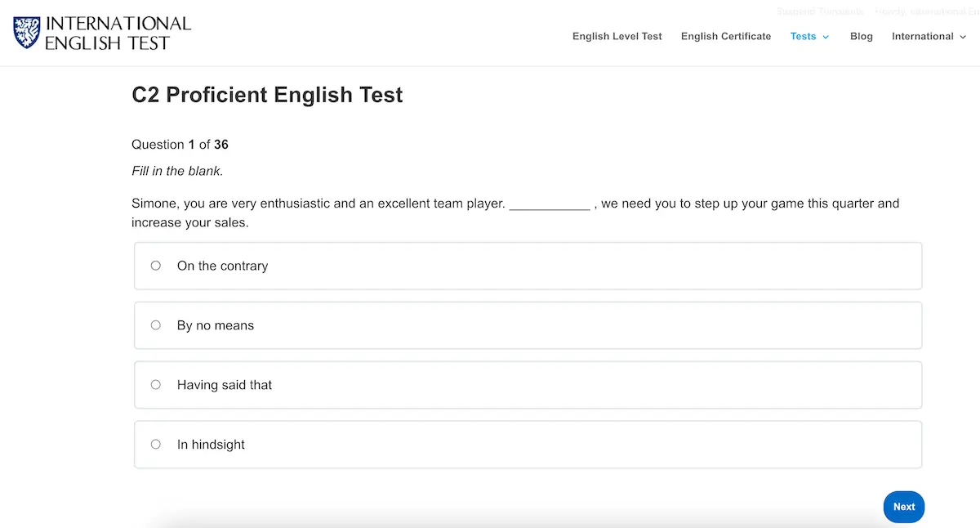Open the Blog page
The image size is (980, 528).
(x=861, y=37)
